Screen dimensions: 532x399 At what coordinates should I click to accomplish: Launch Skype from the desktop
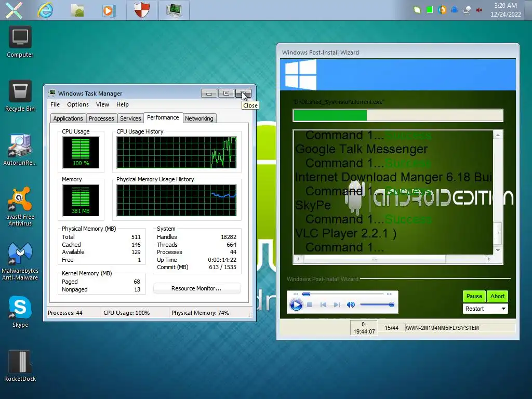click(20, 312)
